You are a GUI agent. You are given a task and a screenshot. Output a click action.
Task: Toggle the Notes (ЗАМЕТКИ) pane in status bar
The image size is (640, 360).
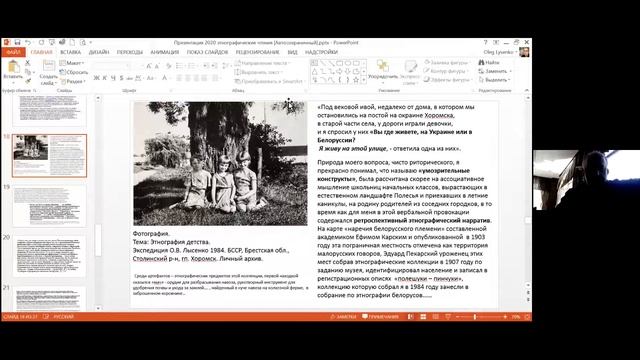point(343,317)
